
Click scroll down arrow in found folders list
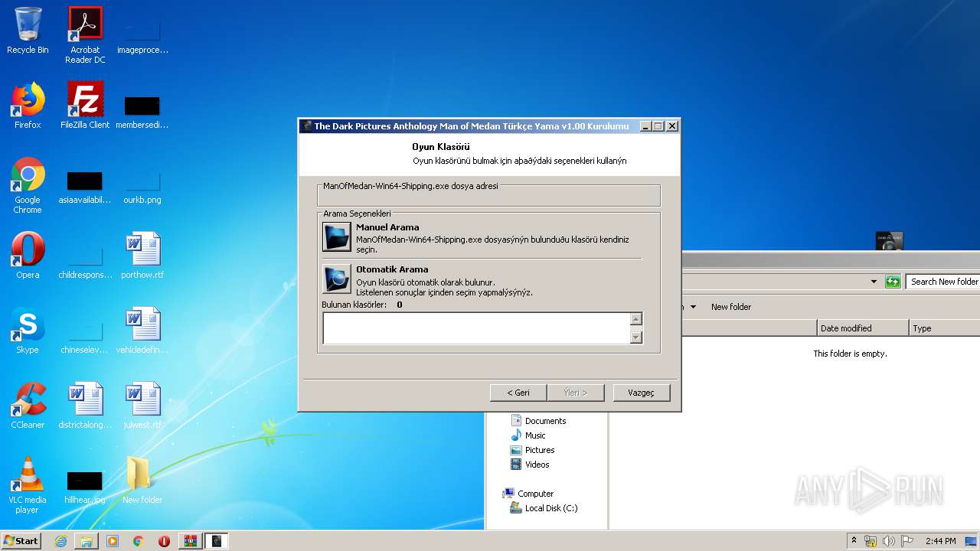tap(635, 337)
